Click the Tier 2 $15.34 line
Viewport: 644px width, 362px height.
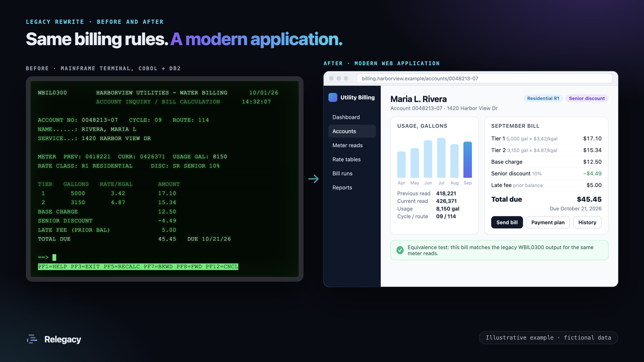(546, 150)
